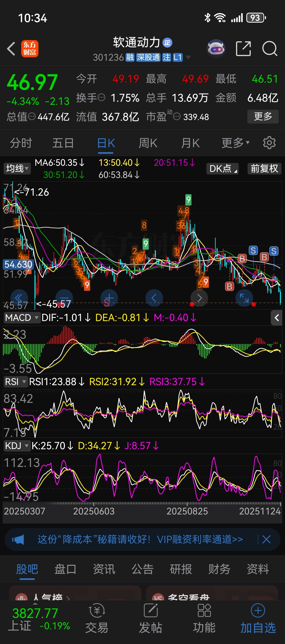Tap the 换手 info circle icon

click(x=101, y=97)
